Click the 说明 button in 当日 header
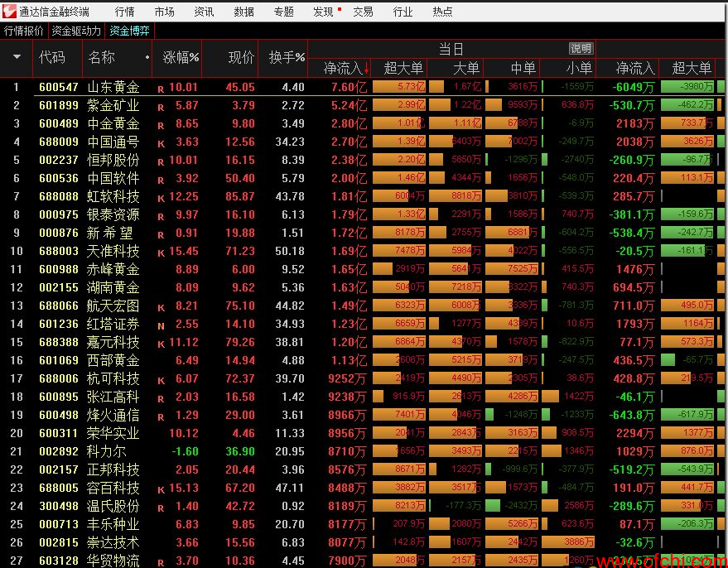728x568 pixels. (581, 48)
